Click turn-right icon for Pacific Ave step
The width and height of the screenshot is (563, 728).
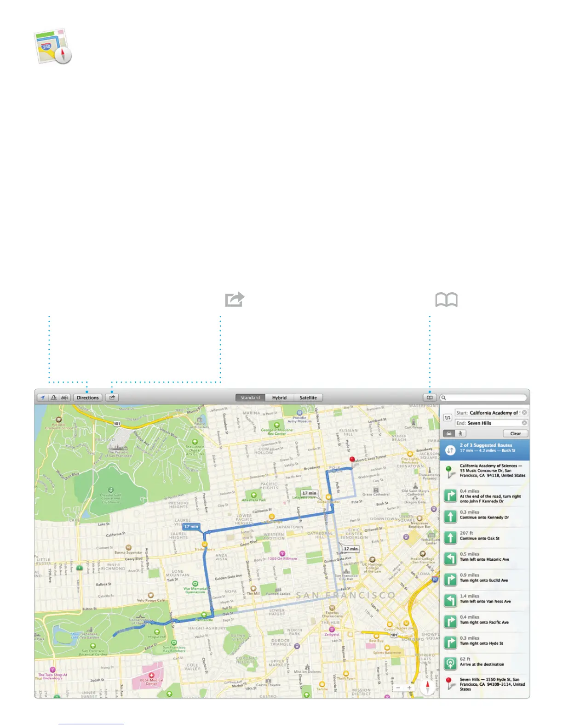(x=450, y=622)
